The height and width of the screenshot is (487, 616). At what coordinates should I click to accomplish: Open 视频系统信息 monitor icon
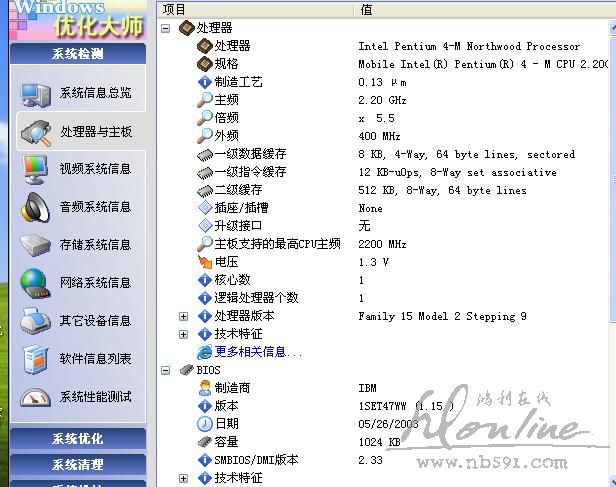[x=35, y=170]
